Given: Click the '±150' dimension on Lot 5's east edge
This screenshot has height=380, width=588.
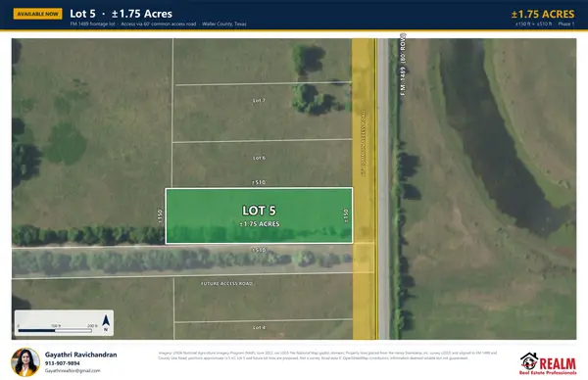Looking at the screenshot, I should click(346, 215).
